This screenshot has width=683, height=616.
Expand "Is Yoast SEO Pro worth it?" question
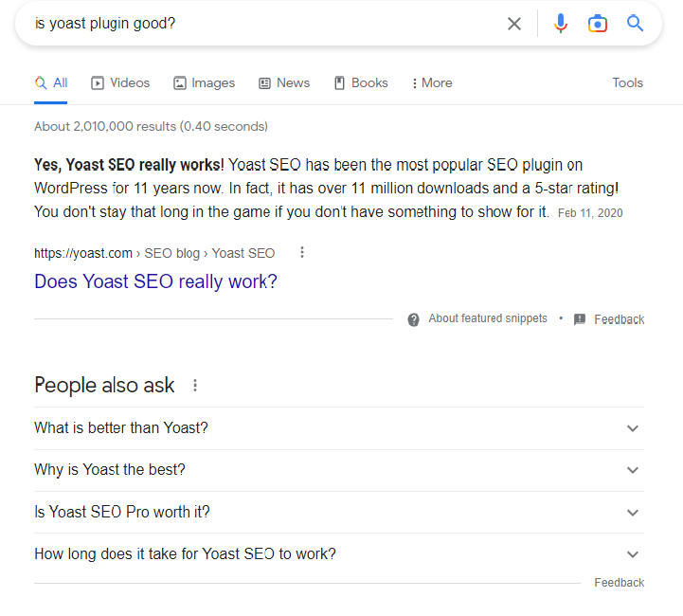pyautogui.click(x=339, y=513)
